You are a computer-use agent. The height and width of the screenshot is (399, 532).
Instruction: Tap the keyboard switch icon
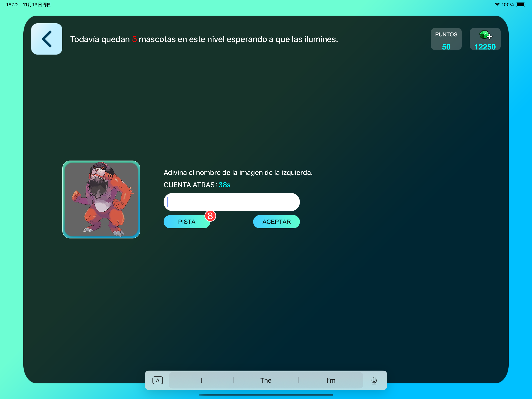click(x=158, y=380)
